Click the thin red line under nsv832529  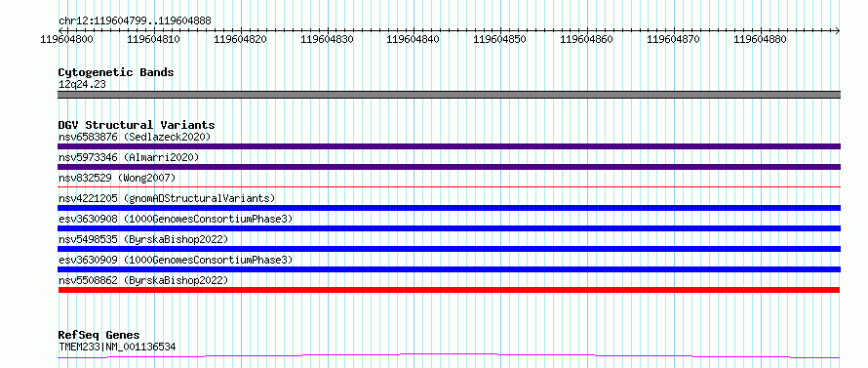point(449,186)
